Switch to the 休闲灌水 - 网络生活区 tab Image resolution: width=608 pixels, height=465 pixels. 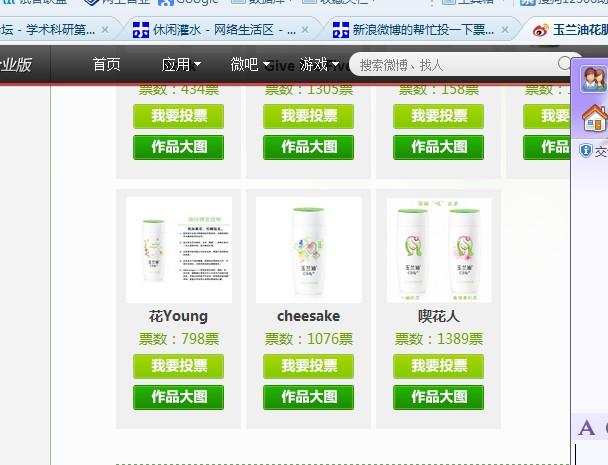point(214,29)
